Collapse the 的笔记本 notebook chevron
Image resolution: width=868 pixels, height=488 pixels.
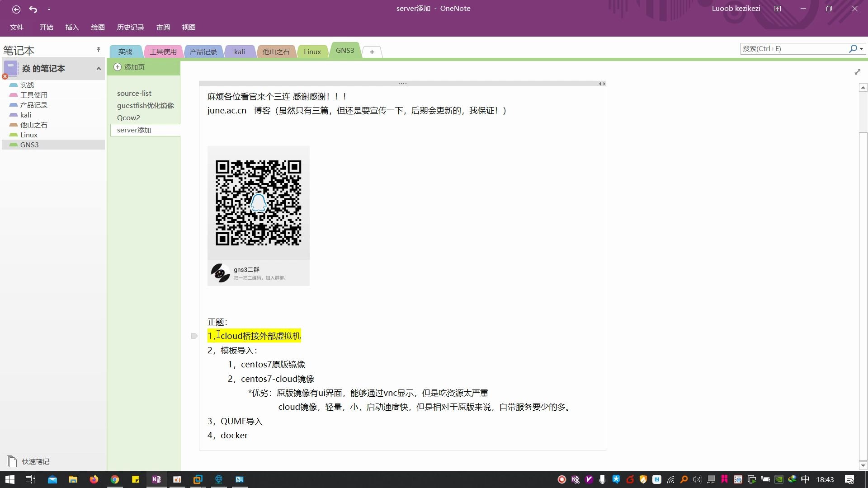98,69
